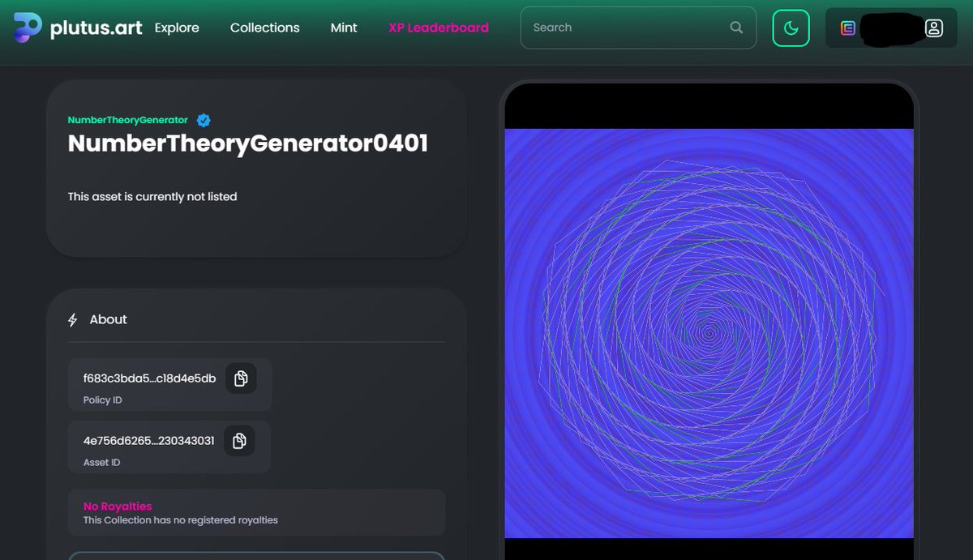
Task: Open the user profile avatar icon
Action: [x=934, y=28]
